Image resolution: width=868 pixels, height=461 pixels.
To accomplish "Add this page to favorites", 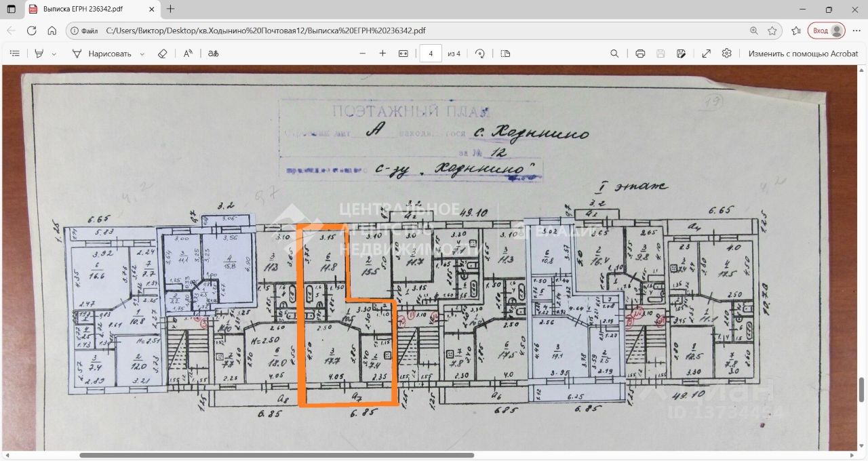I will 772,31.
